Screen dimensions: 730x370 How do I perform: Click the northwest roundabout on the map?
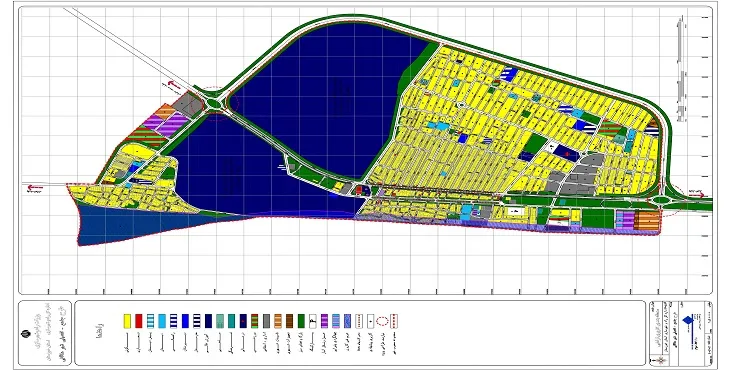coord(215,104)
